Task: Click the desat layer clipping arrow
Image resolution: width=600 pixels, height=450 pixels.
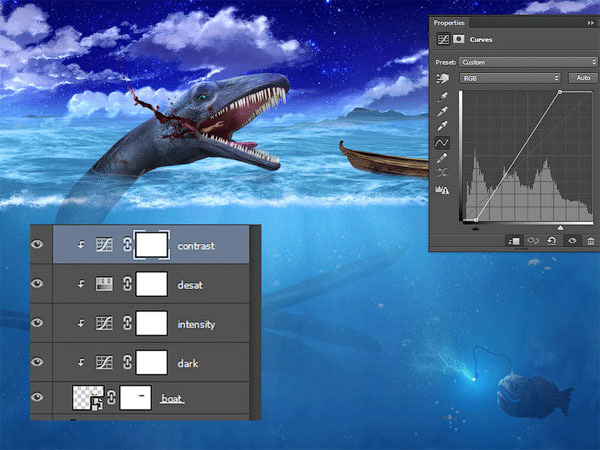Action: pyautogui.click(x=81, y=284)
